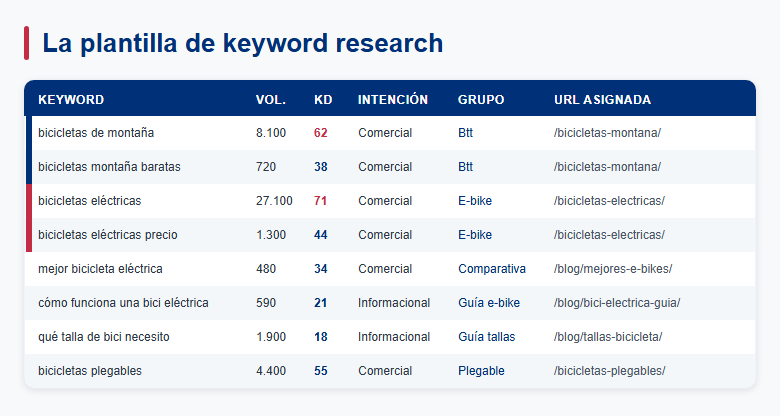Click Btt group in montaña baratas row
The width and height of the screenshot is (780, 416).
[466, 167]
